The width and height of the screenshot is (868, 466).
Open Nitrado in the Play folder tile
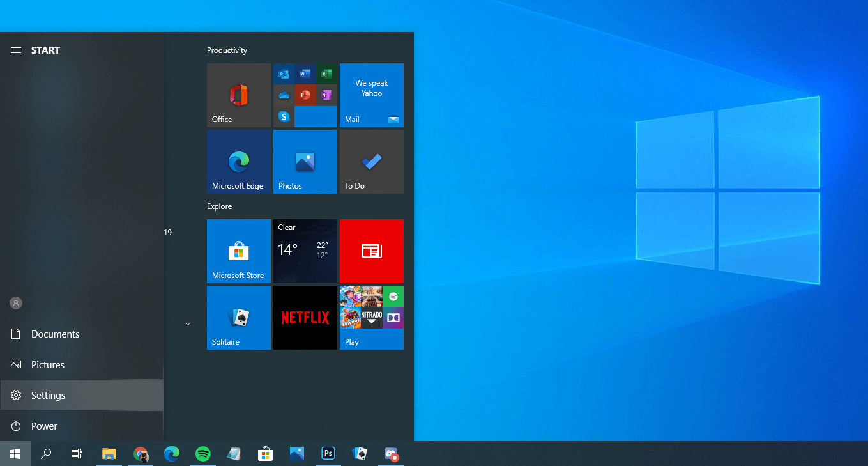point(372,318)
